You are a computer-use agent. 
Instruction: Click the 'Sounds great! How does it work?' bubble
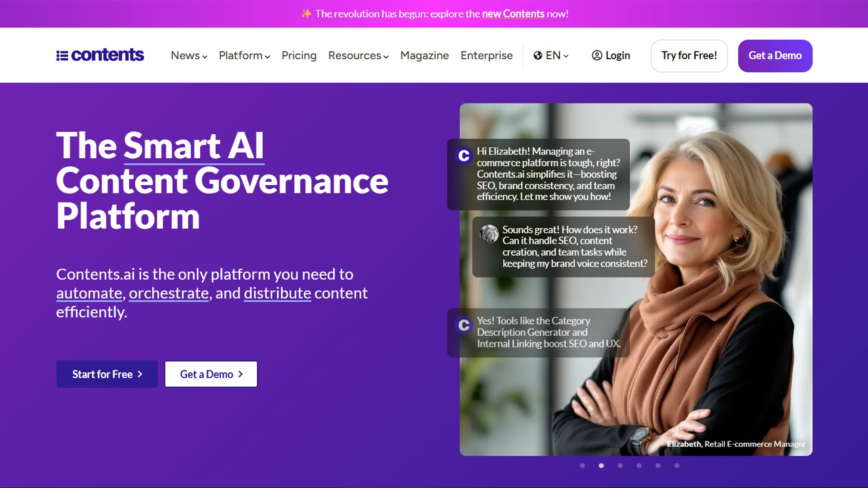pyautogui.click(x=563, y=247)
